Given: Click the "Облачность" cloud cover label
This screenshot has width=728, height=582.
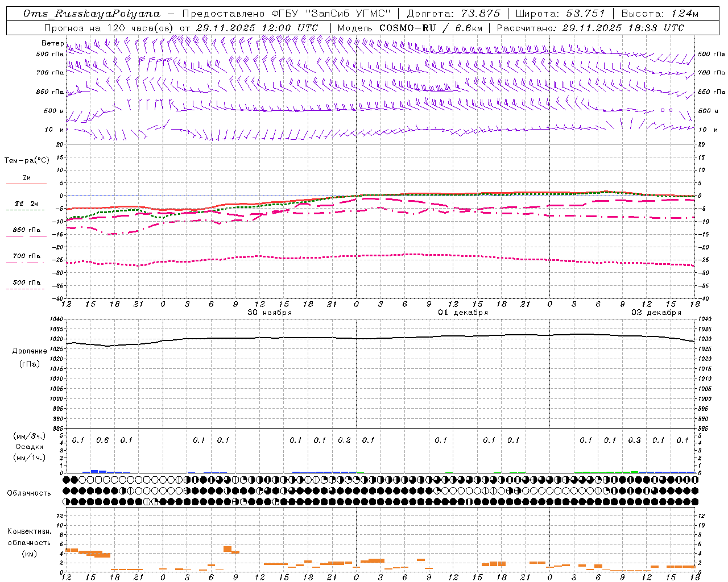Looking at the screenshot, I should point(29,493).
